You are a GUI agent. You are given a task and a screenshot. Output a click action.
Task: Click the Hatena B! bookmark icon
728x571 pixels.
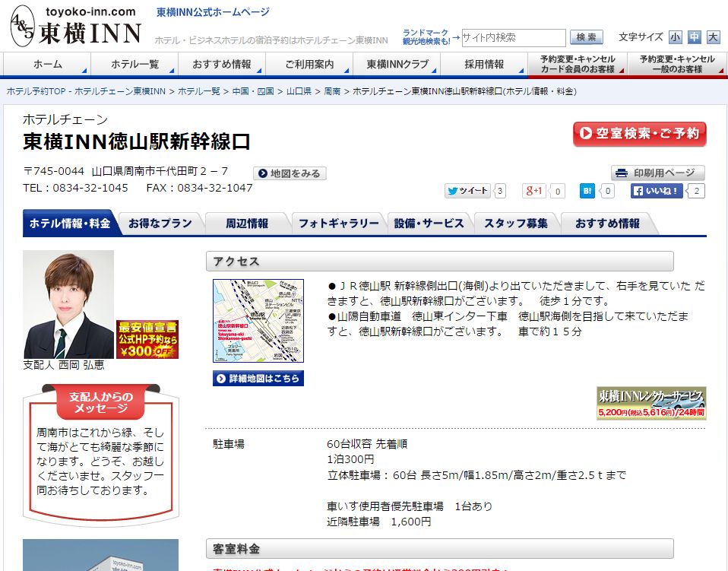[587, 191]
